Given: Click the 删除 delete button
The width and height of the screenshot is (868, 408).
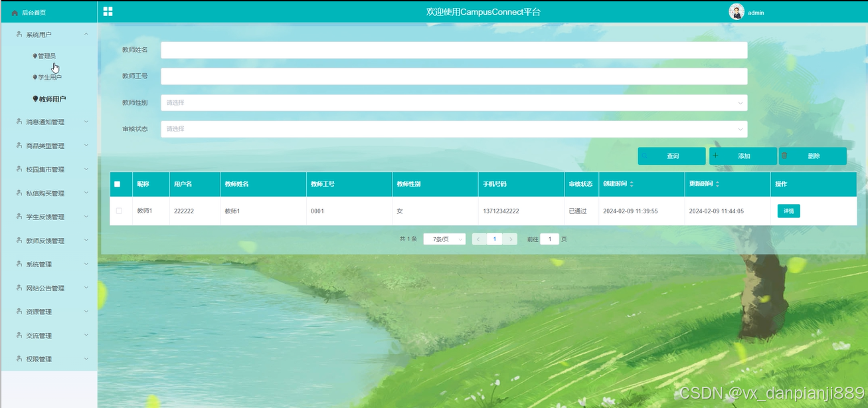Looking at the screenshot, I should coord(813,155).
